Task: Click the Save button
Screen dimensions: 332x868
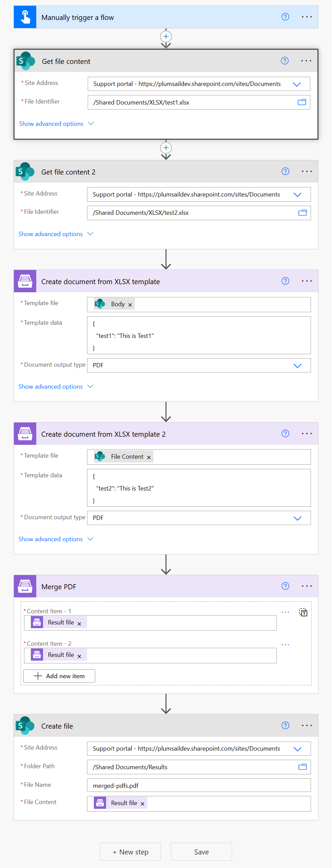Action: pos(201,852)
